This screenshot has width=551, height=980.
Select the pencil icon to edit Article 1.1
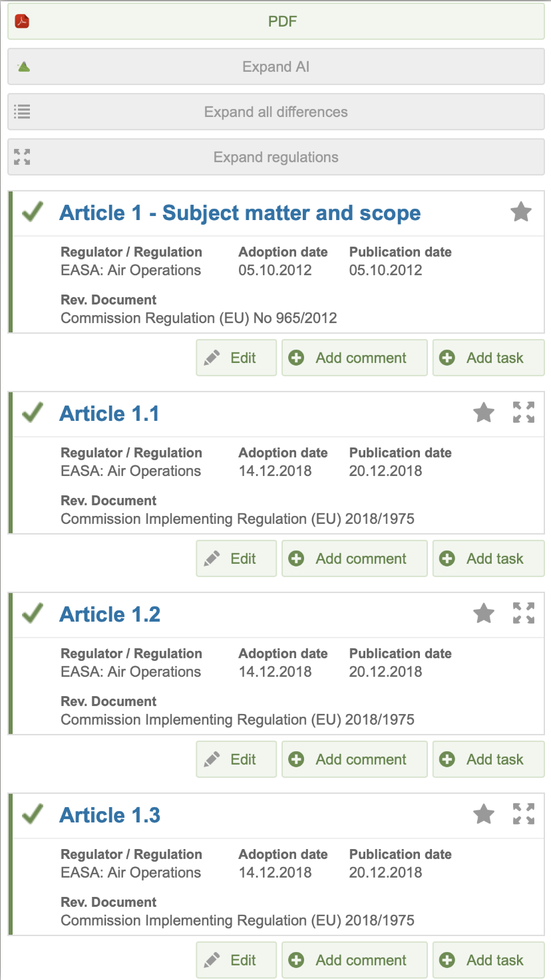[211, 558]
